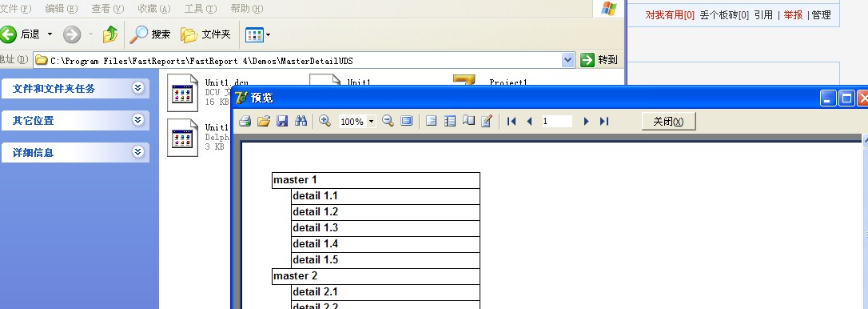Click the 转到 Go button

tap(599, 60)
